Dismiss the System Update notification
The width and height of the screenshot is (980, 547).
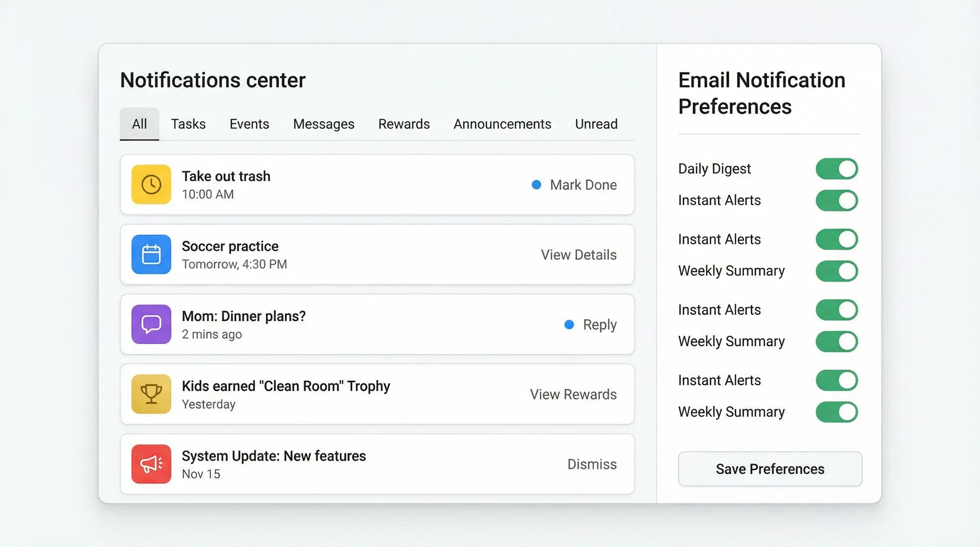click(592, 464)
